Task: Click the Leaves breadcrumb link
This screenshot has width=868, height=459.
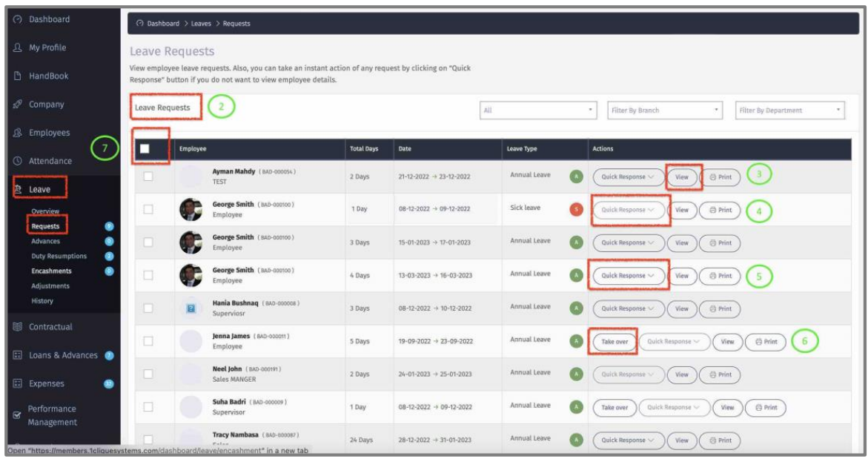Action: click(x=201, y=24)
